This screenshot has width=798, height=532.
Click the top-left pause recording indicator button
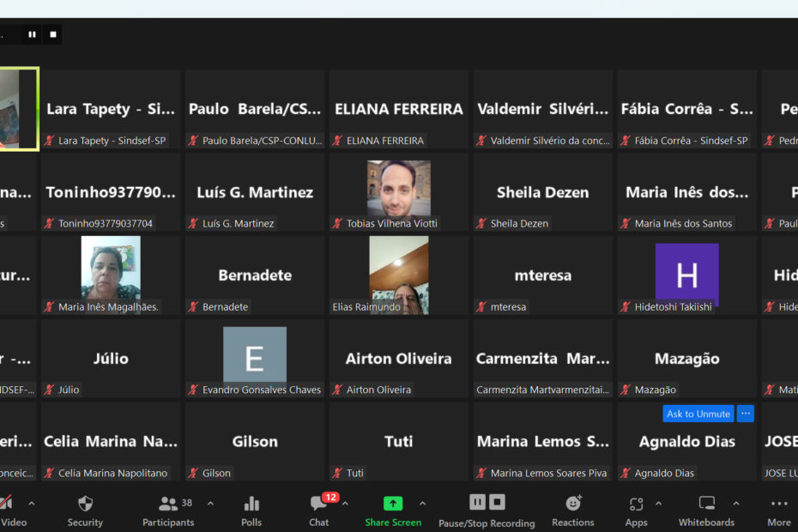(33, 34)
